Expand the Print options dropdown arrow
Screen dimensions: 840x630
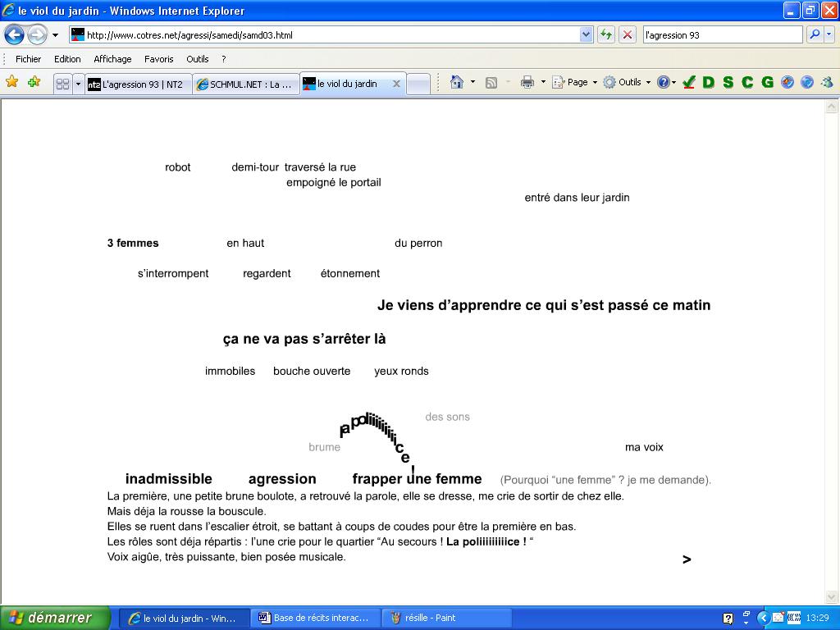click(543, 82)
